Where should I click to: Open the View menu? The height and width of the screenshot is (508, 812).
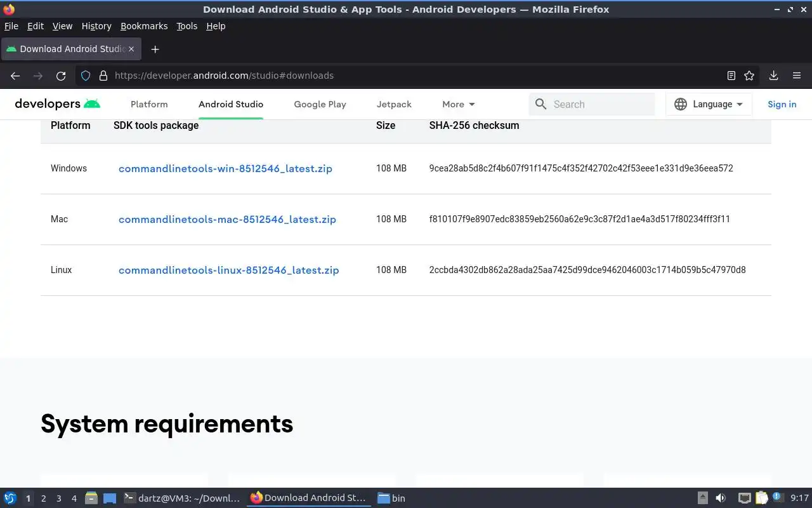click(x=62, y=26)
